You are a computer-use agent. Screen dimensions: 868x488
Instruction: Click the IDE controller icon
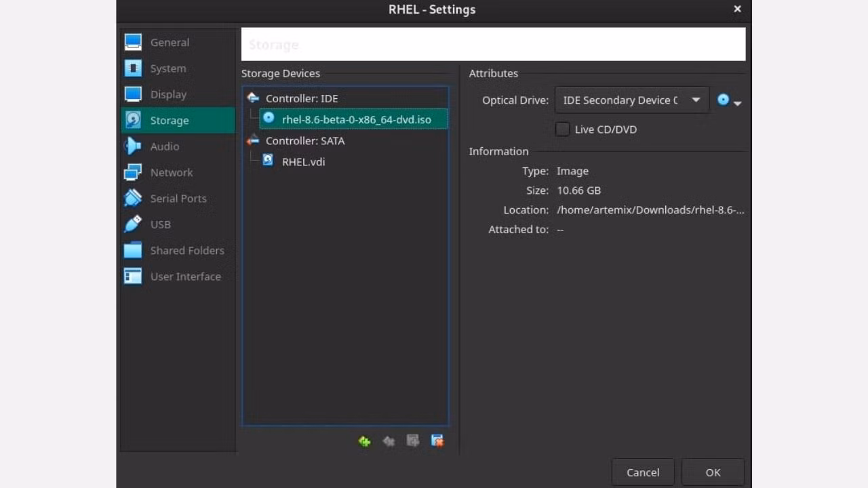(253, 98)
